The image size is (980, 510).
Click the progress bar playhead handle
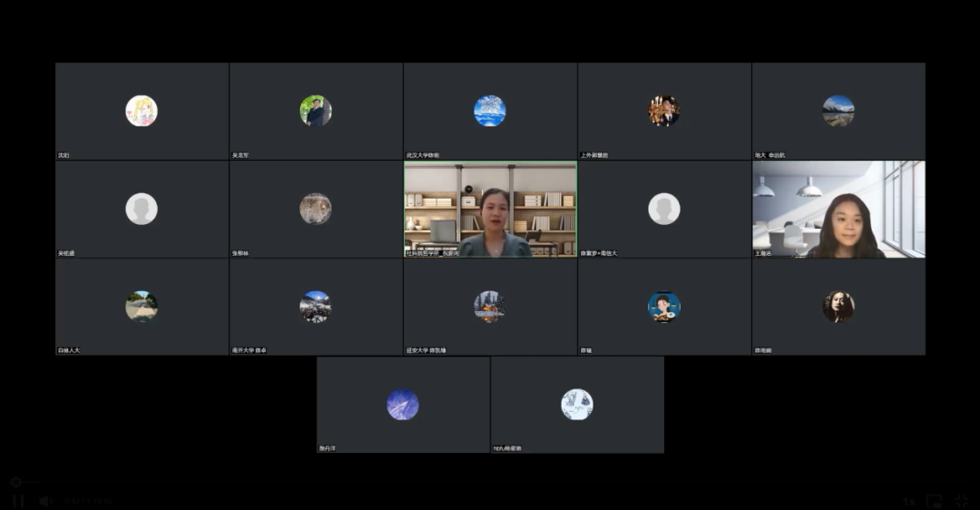pos(15,482)
